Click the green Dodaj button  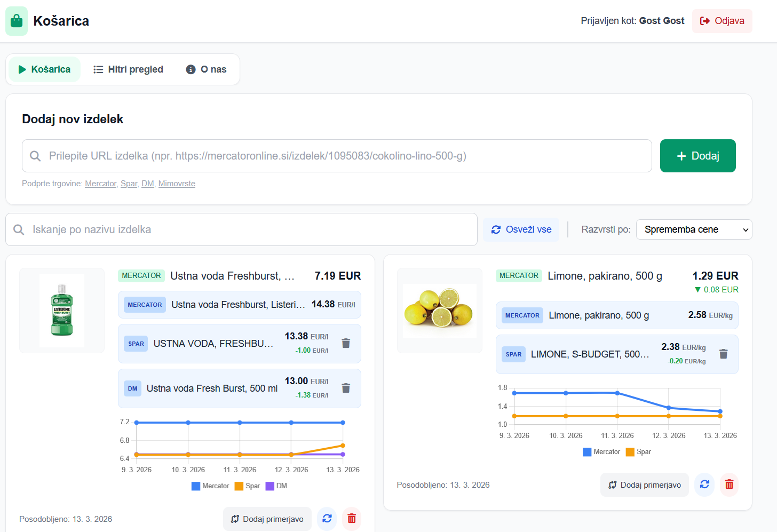point(697,156)
